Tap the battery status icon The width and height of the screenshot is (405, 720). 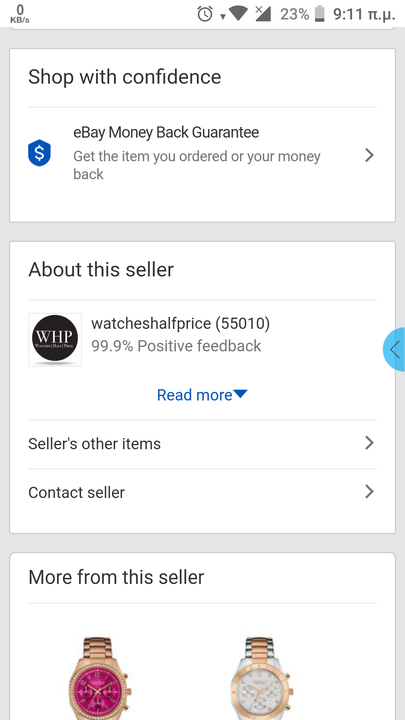click(320, 14)
